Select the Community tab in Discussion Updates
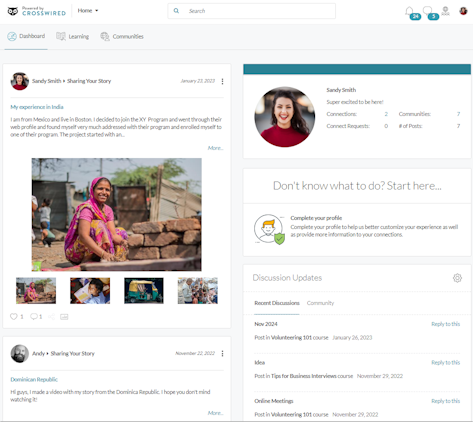The height and width of the screenshot is (422, 473). pyautogui.click(x=320, y=303)
